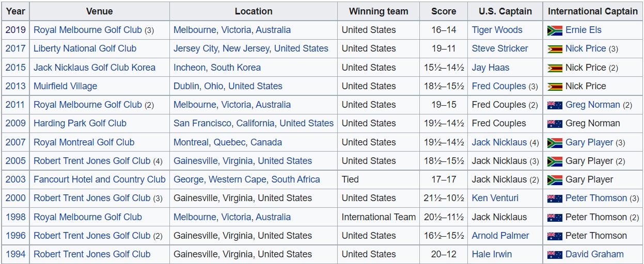Viewport: 644px width, 264px height.
Task: Open the Jack Nicklaus Golf Club Korea link
Action: [x=94, y=68]
